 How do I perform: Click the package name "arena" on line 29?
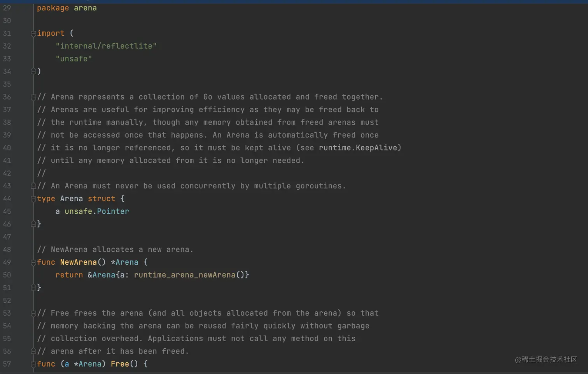pos(85,8)
